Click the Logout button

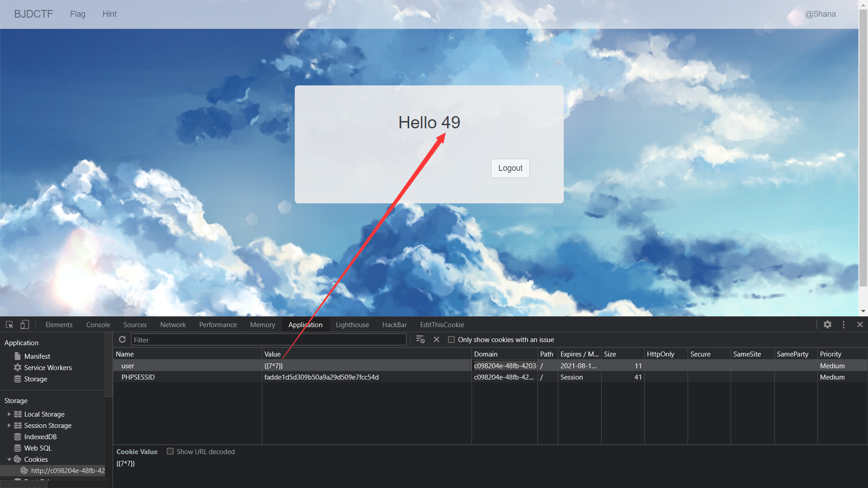point(510,168)
